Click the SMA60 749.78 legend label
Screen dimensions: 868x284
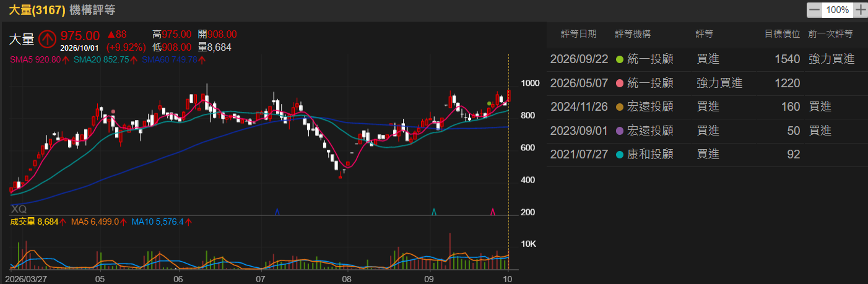[x=169, y=60]
